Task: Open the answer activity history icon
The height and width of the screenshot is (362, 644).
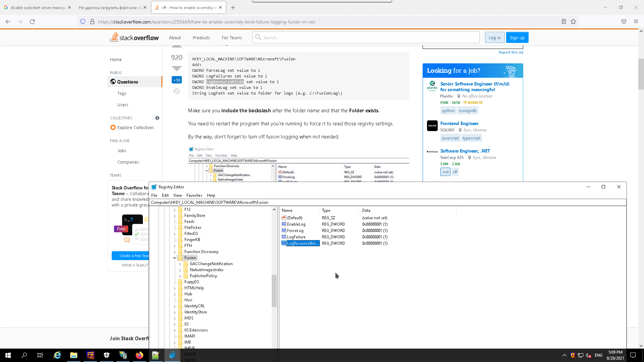Action: 176,91
